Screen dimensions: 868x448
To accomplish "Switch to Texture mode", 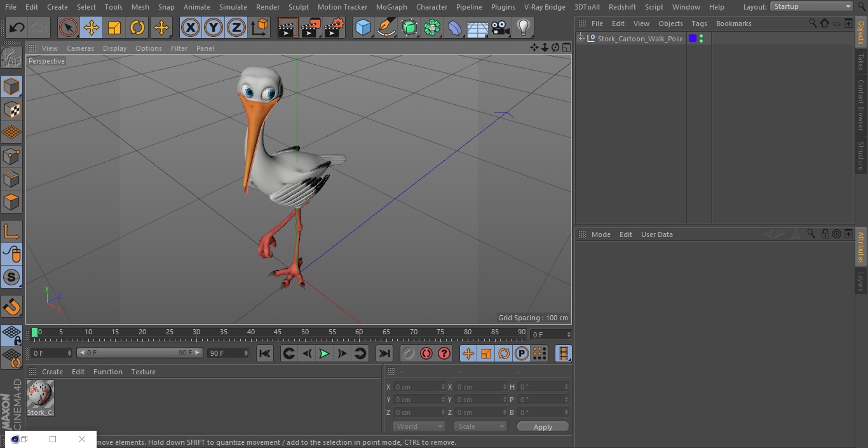I will tap(11, 110).
